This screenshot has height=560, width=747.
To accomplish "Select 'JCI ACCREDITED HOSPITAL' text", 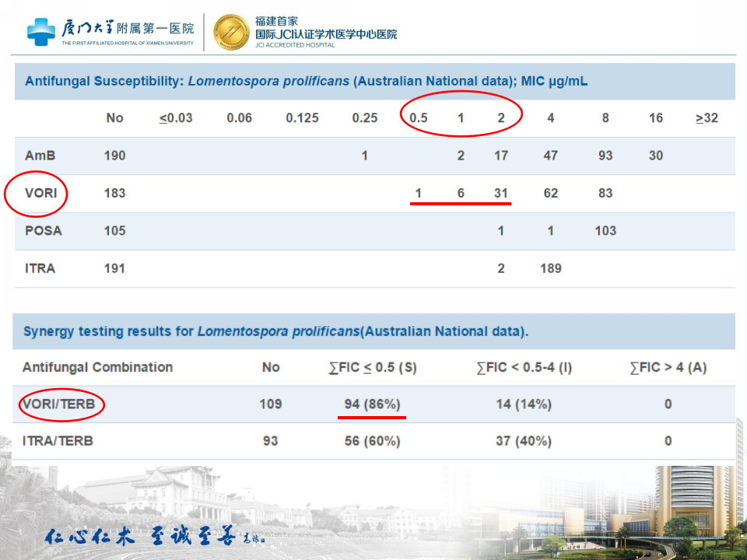I will [295, 45].
